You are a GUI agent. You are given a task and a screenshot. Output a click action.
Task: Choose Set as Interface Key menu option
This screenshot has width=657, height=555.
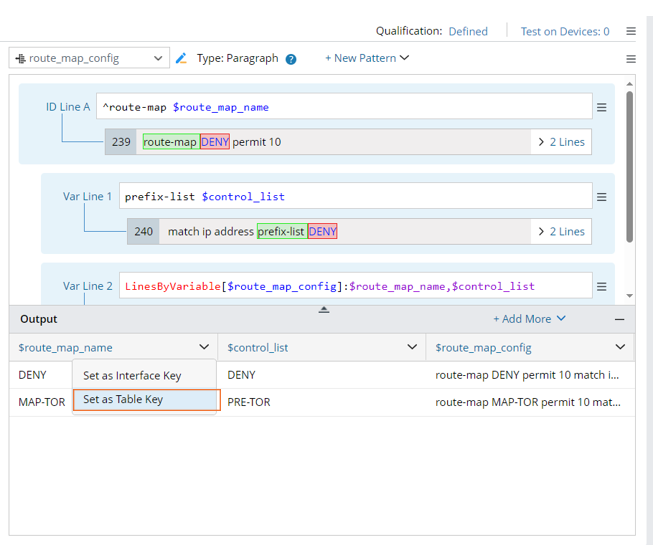pos(132,376)
